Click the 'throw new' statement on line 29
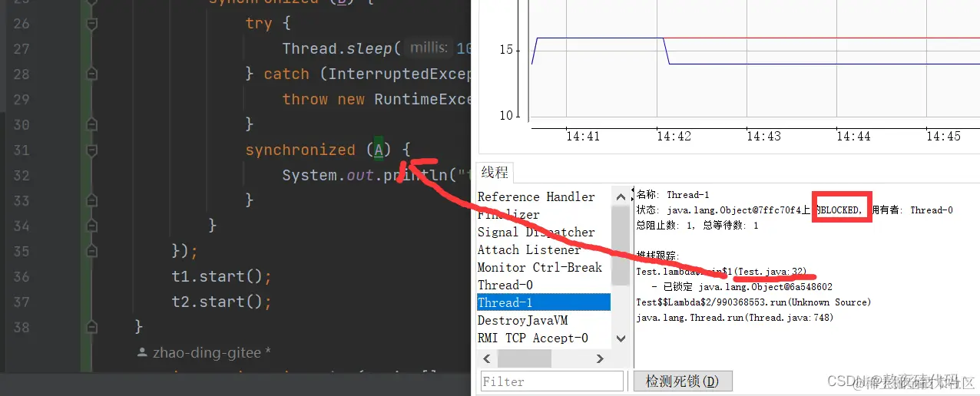The width and height of the screenshot is (980, 396). pos(323,99)
